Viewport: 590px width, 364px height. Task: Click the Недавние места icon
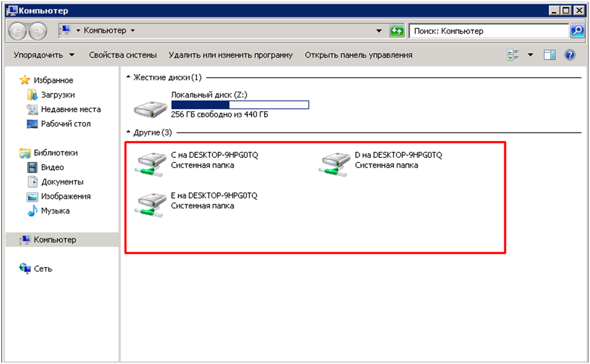tap(33, 109)
